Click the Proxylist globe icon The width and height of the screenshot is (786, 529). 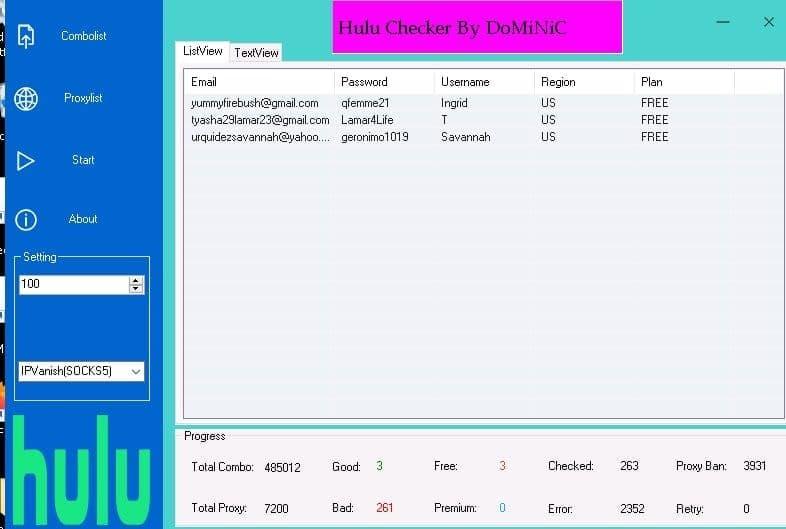click(26, 98)
